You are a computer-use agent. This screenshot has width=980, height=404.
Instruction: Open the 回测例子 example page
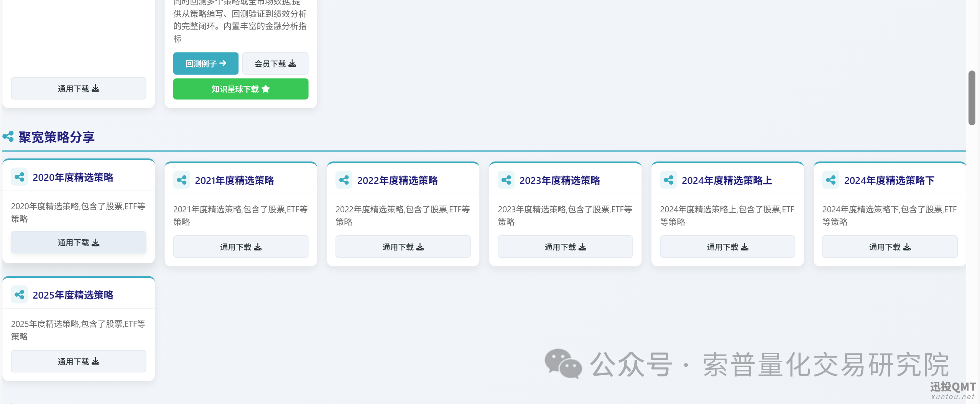point(206,63)
